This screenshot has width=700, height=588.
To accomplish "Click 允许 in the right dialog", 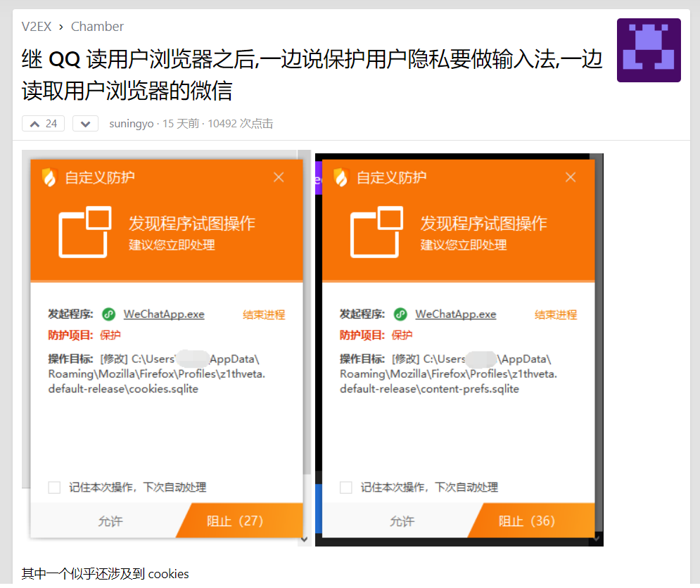I will tap(402, 520).
